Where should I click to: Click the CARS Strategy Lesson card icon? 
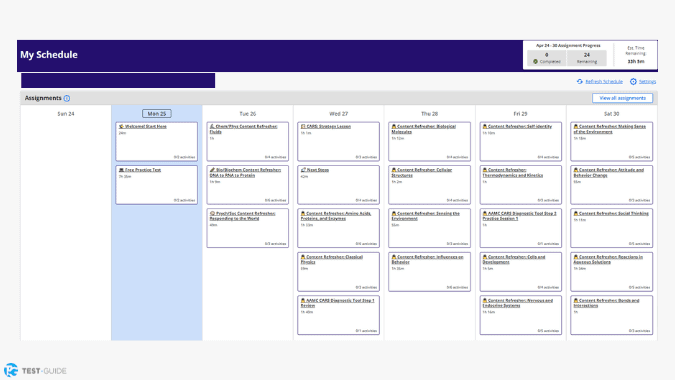(x=303, y=127)
